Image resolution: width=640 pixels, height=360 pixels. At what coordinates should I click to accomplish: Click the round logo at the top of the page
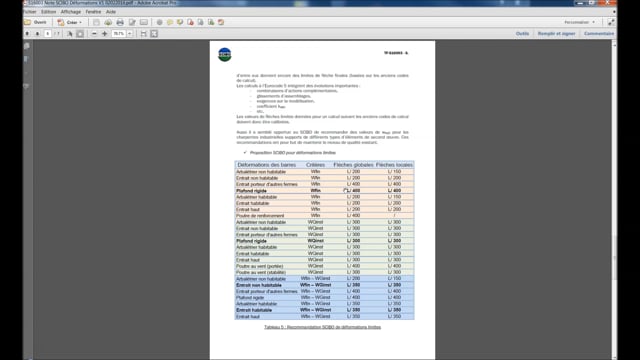click(224, 54)
